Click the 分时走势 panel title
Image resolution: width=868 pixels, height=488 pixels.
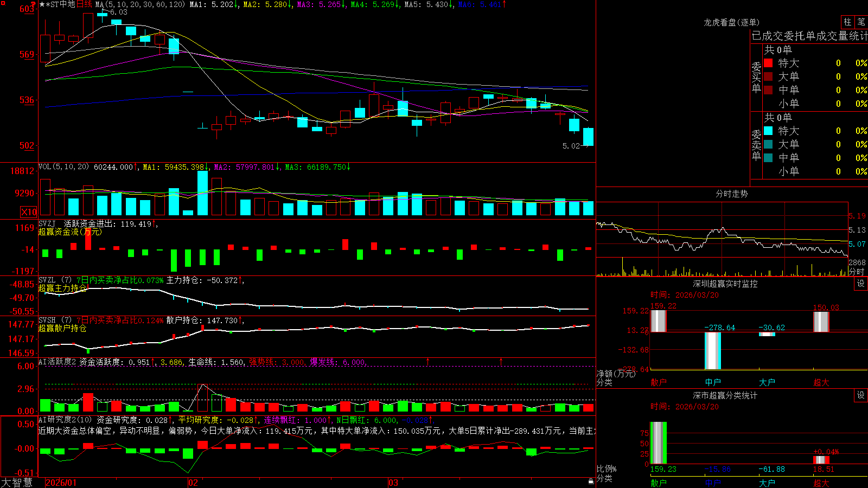tap(732, 194)
